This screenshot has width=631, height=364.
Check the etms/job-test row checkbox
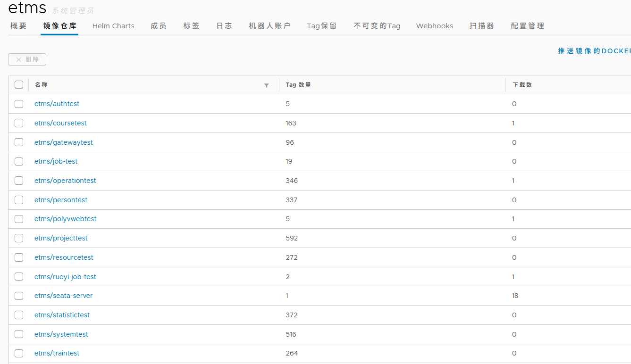(19, 161)
